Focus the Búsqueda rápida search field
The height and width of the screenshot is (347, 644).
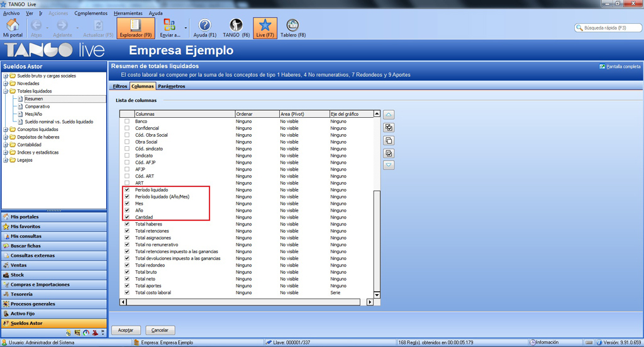(608, 28)
